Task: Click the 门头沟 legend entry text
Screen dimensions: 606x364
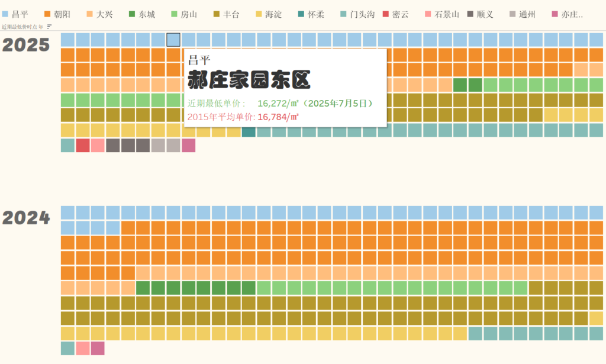Action: pos(362,14)
